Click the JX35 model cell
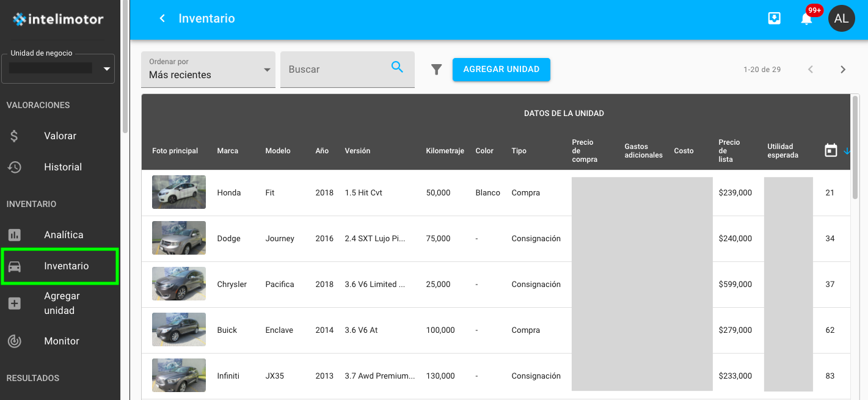Image resolution: width=868 pixels, height=400 pixels. [275, 376]
